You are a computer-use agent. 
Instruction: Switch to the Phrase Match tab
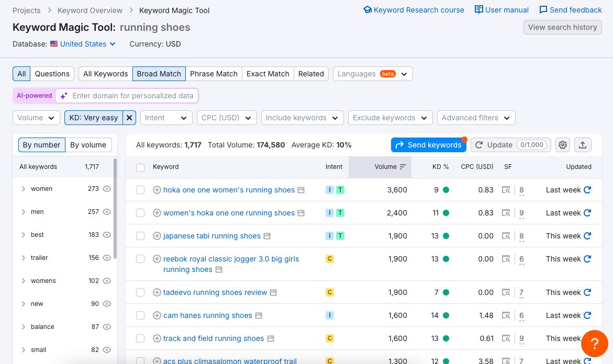(x=214, y=74)
